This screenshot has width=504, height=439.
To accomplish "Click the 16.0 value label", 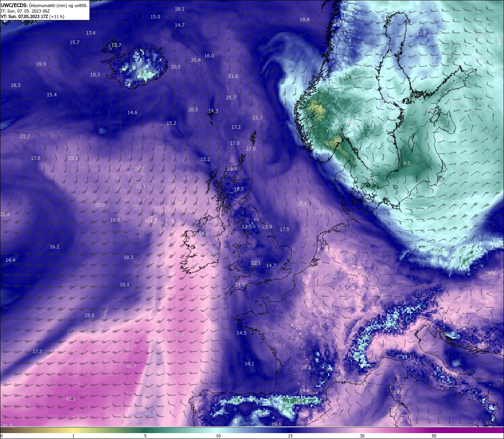I will pyautogui.click(x=209, y=56).
